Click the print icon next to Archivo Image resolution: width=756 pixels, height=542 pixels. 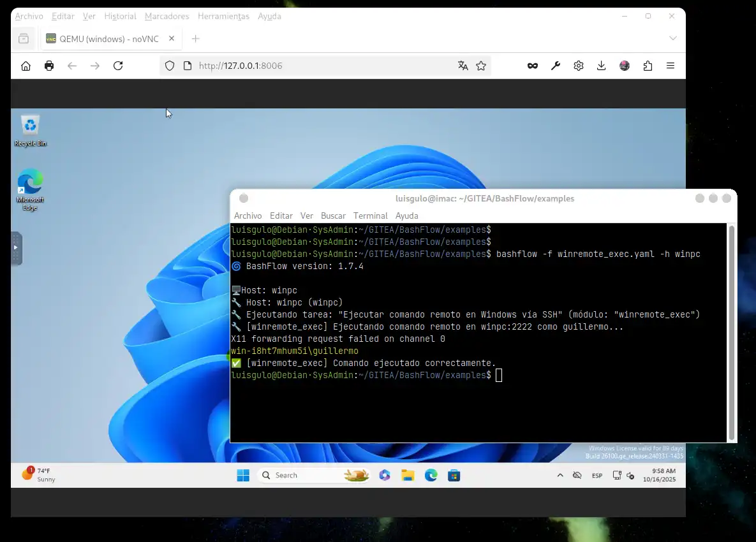pos(49,65)
